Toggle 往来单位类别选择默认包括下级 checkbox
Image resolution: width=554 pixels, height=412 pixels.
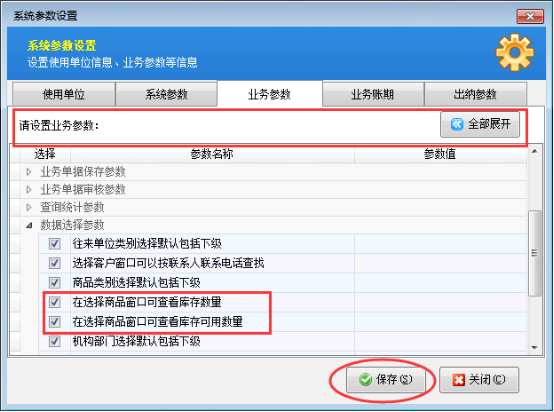click(54, 244)
